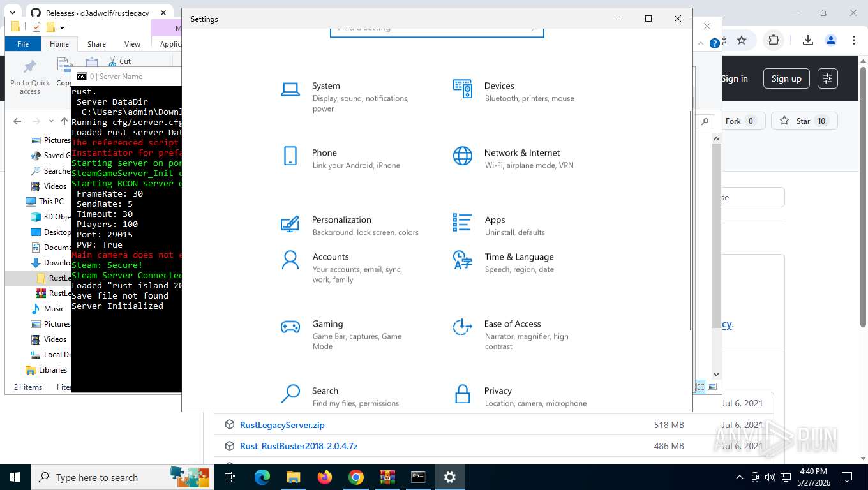Open customize Quick Access Toolbar dropdown
The width and height of the screenshot is (868, 490).
62,27
